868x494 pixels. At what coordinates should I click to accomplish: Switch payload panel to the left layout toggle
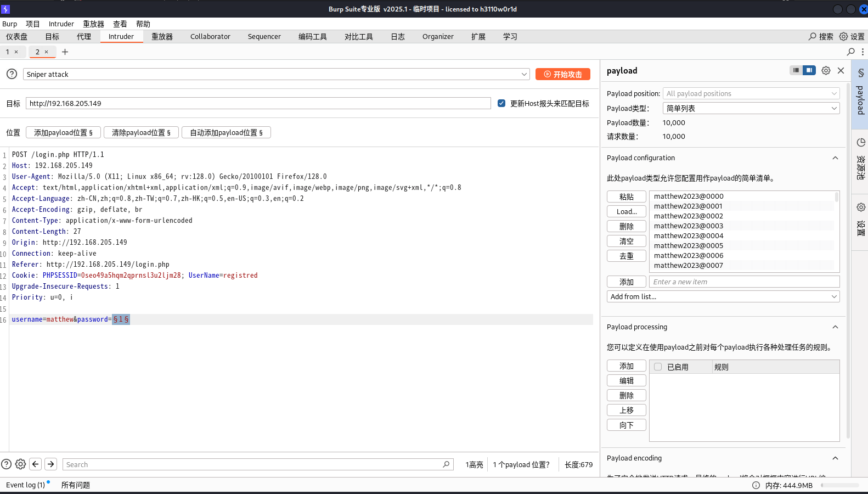(796, 70)
